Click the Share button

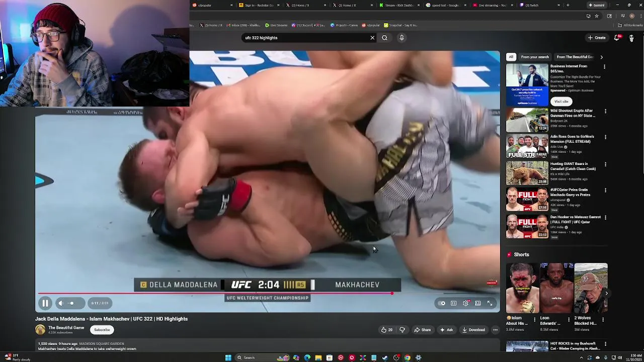tap(422, 330)
